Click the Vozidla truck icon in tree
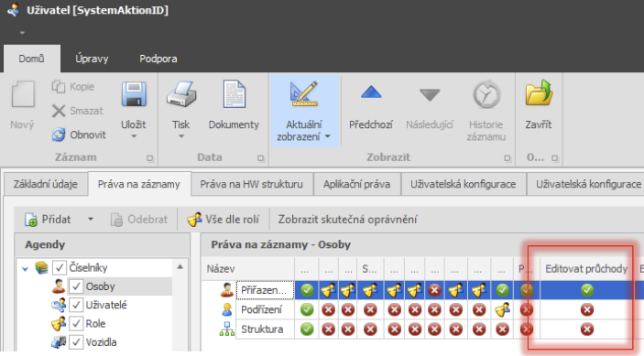This screenshot has height=356, width=644. pyautogui.click(x=59, y=342)
